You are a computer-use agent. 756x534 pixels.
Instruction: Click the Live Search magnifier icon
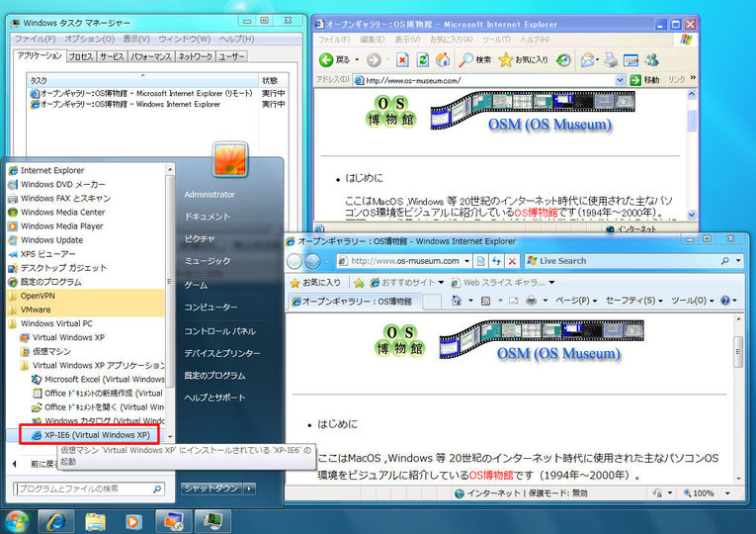click(724, 261)
